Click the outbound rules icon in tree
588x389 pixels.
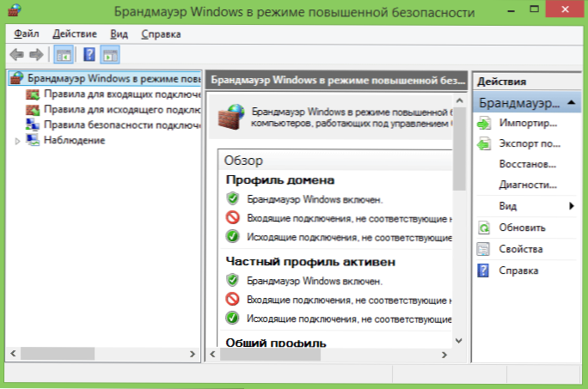[x=33, y=109]
